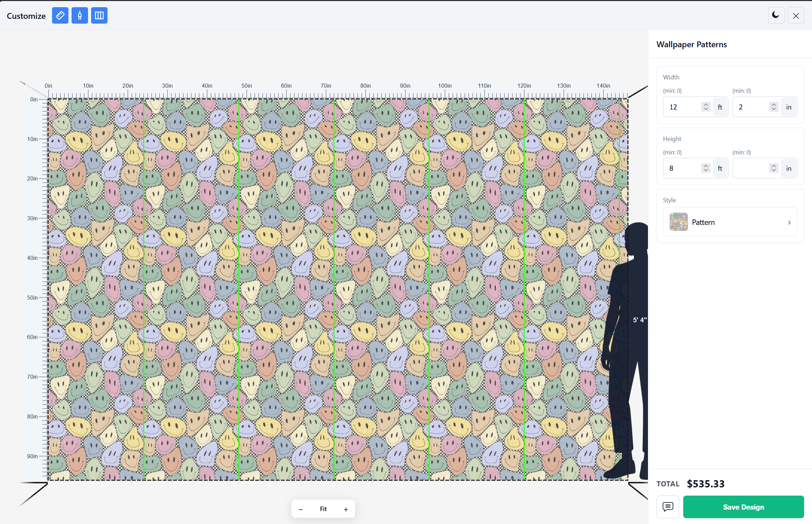Adjust the width inches stepper
This screenshot has height=524, width=812.
point(774,107)
